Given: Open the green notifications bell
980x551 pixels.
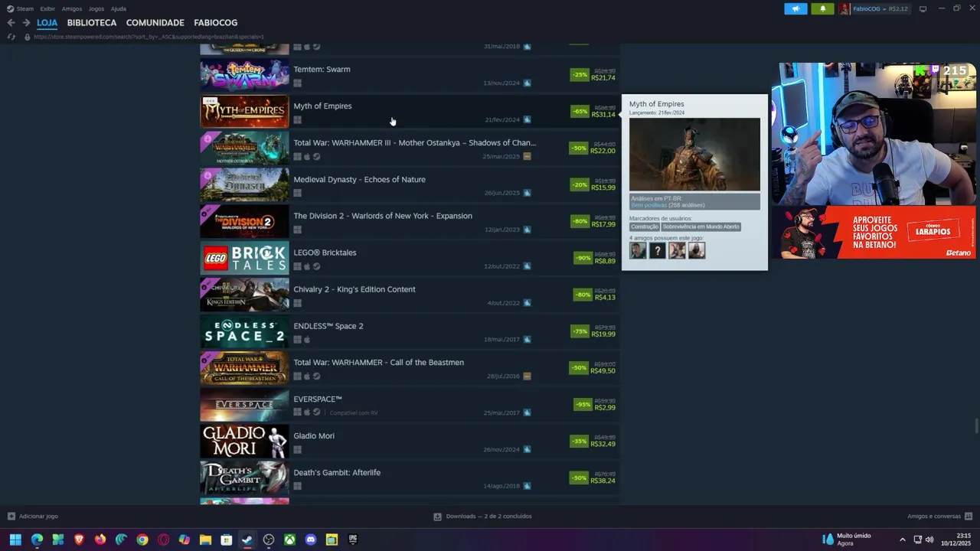Looking at the screenshot, I should 822,8.
